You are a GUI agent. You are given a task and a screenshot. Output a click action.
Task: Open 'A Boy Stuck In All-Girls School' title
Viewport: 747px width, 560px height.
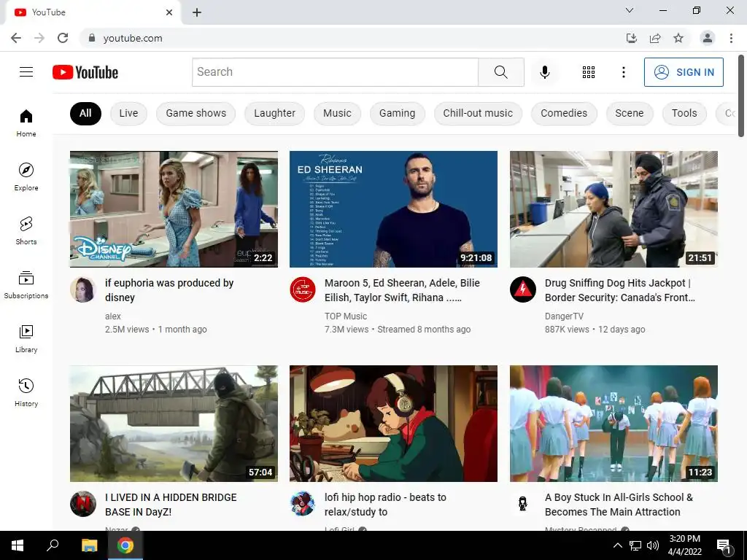(619, 505)
